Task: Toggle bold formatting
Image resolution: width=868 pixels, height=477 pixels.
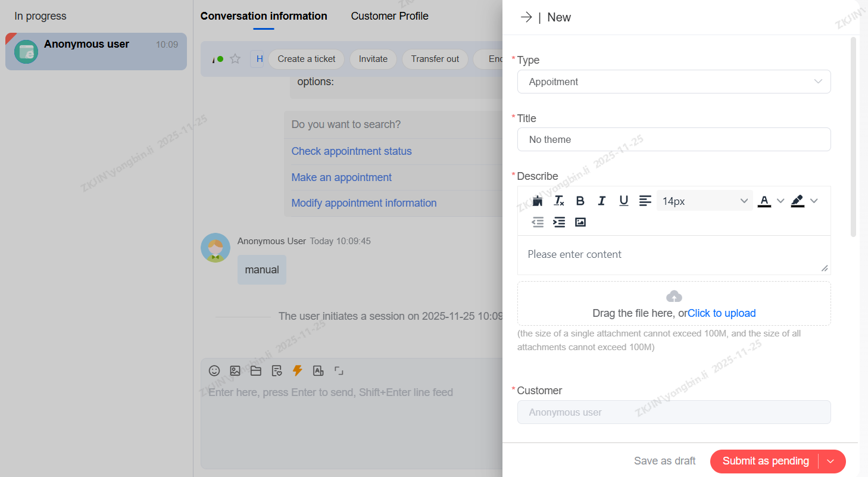Action: pyautogui.click(x=580, y=201)
